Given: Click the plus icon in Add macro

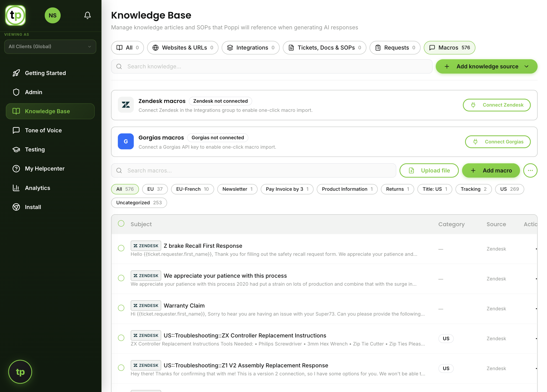Looking at the screenshot, I should pos(473,171).
